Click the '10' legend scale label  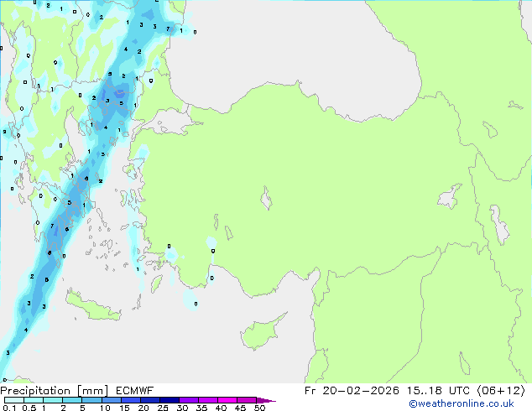click(x=105, y=408)
